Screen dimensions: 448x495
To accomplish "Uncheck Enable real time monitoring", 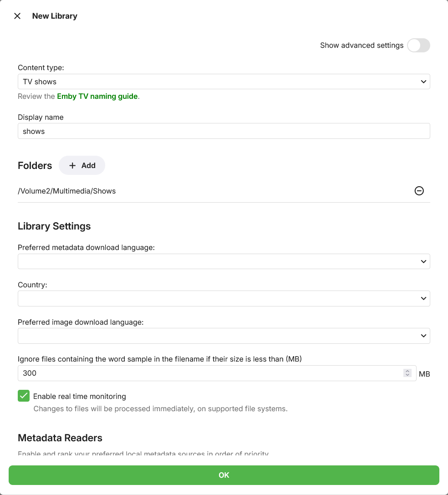I will click(24, 396).
